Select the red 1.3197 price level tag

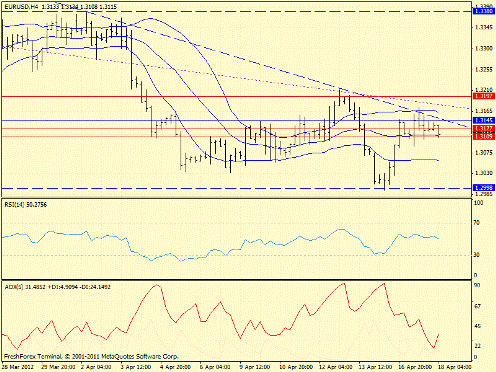pyautogui.click(x=484, y=96)
